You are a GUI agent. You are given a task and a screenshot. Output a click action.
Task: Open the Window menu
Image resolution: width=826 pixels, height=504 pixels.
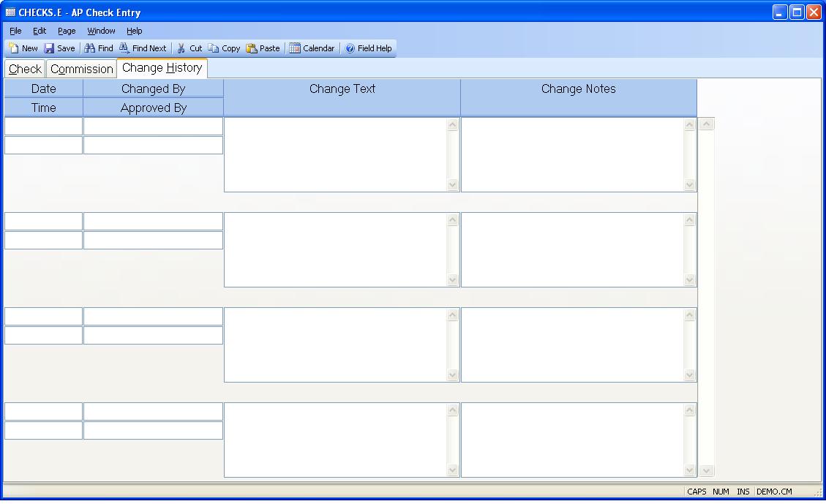coord(101,31)
